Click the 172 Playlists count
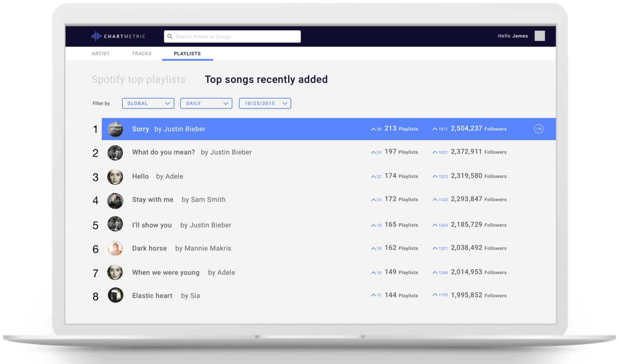 pos(401,199)
